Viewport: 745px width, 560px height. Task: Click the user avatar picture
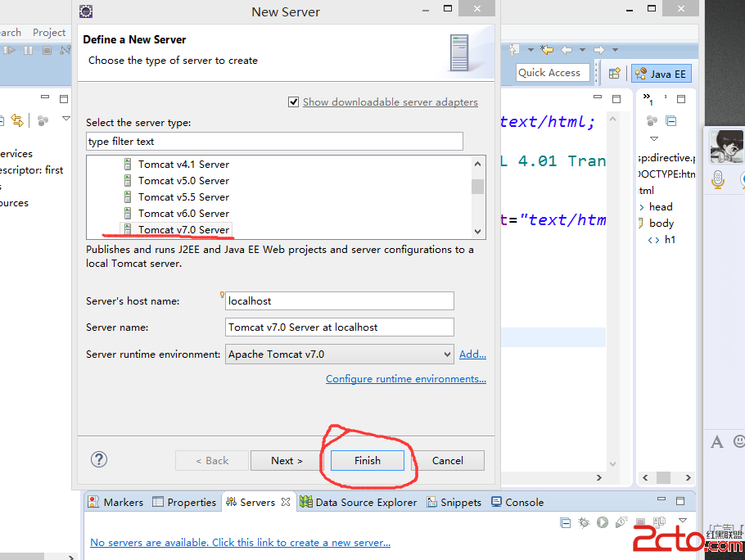[x=726, y=147]
